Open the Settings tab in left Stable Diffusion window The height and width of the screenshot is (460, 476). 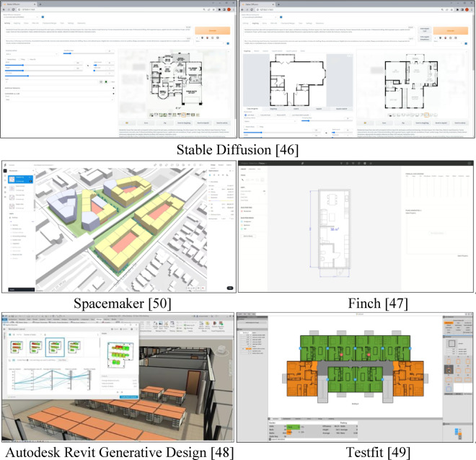tap(71, 23)
